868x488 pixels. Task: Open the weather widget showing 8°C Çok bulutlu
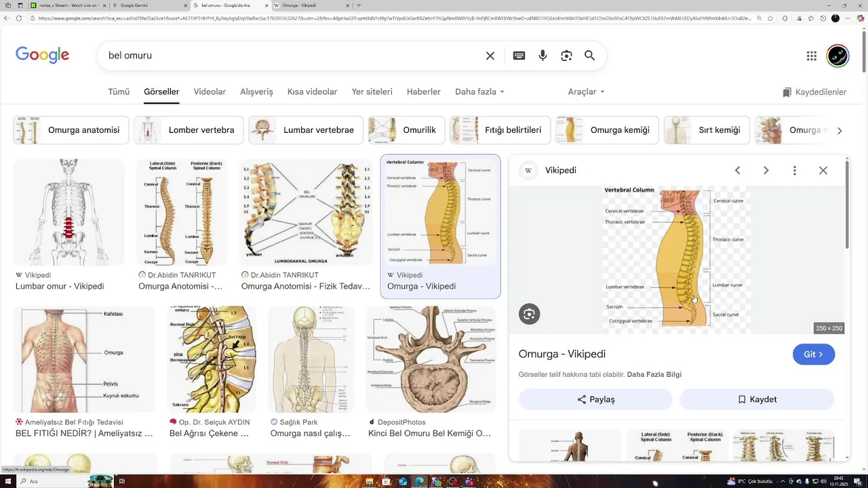[748, 481]
